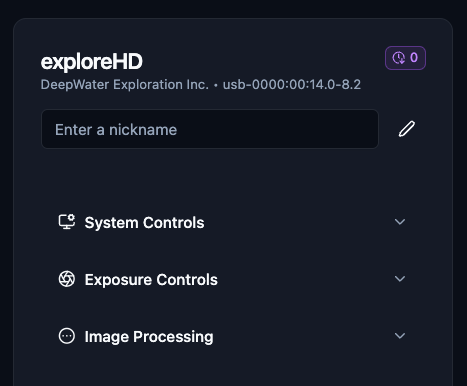Open the Image Processing section label
The image size is (467, 386).
point(149,337)
